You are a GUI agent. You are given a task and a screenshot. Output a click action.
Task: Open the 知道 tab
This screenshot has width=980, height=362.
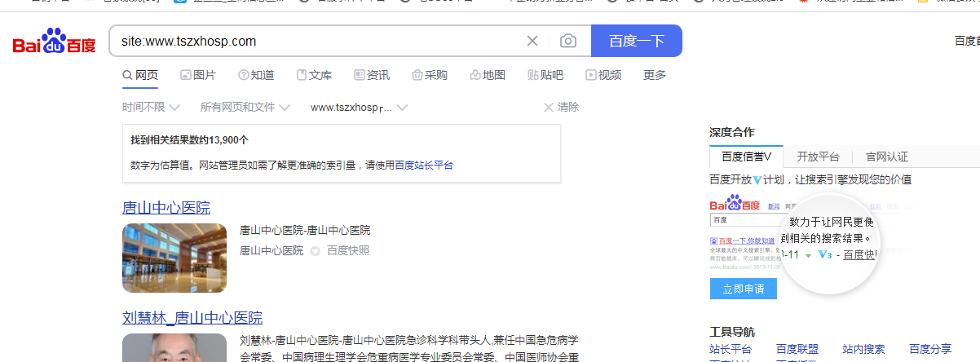pos(256,75)
